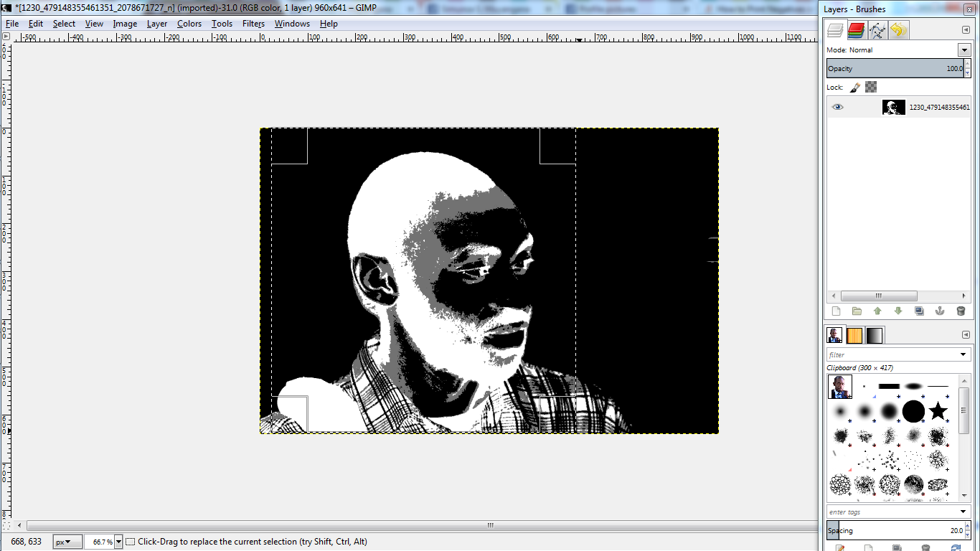Switch to the Patterns tab
Viewport: 980px width, 551px height.
click(x=854, y=335)
